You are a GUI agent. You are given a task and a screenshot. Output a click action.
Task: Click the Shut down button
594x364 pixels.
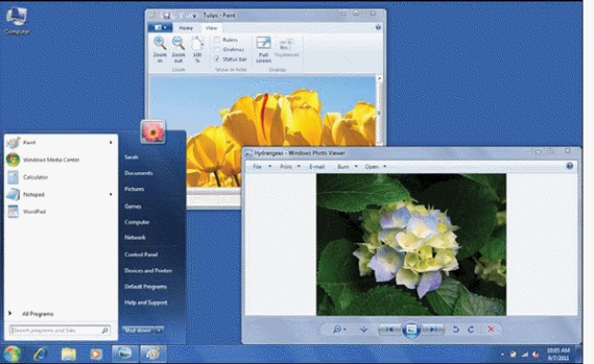[139, 331]
